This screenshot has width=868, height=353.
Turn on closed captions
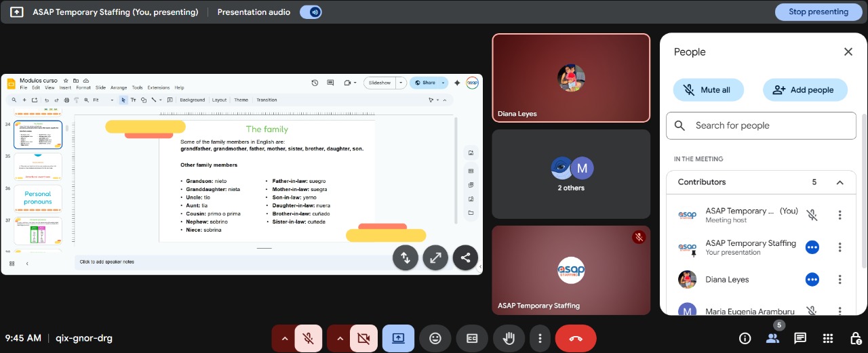pos(472,338)
